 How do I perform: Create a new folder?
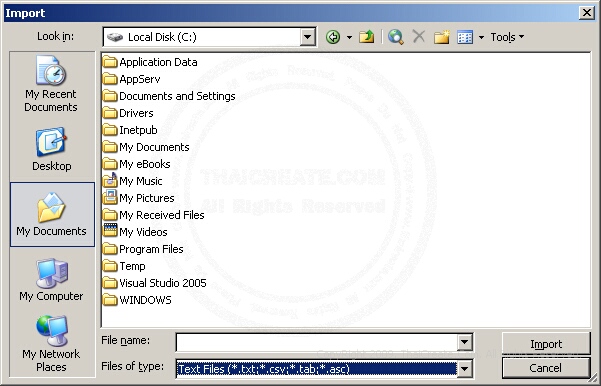(x=442, y=37)
